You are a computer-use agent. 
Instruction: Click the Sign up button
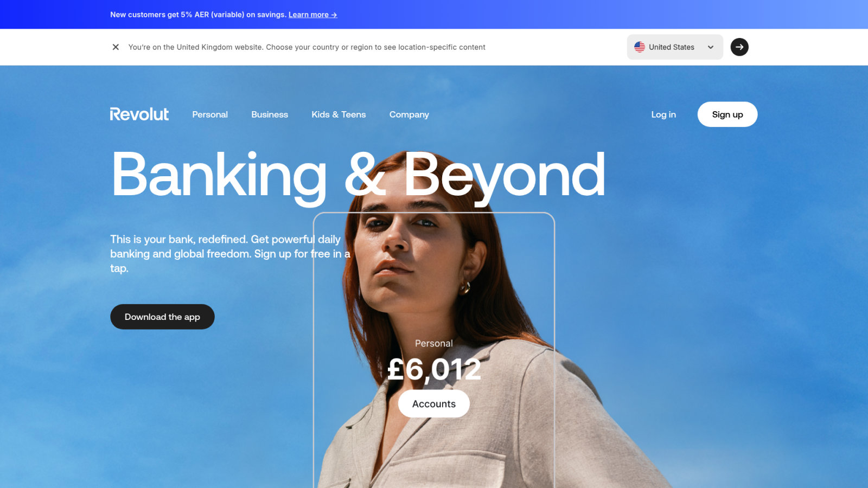tap(727, 114)
